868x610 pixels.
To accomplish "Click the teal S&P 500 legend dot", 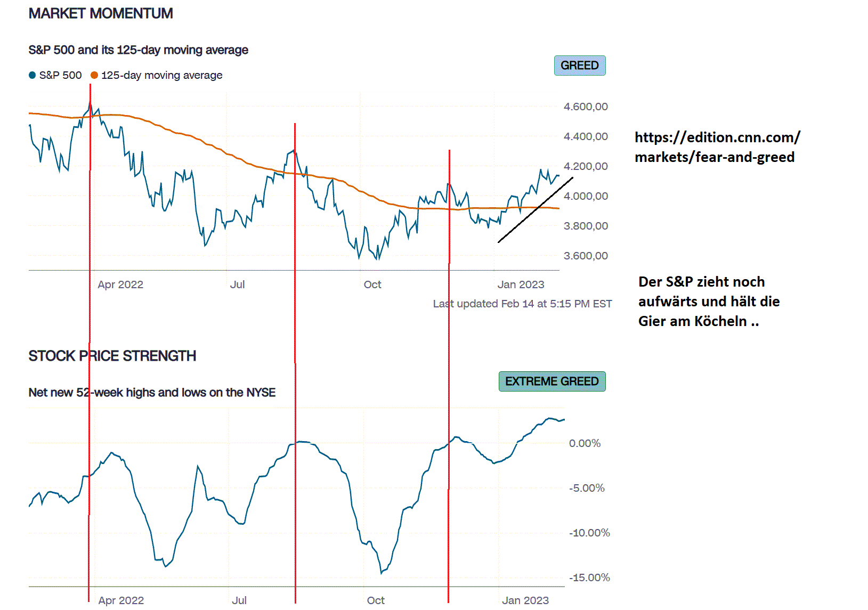I will 32,75.
